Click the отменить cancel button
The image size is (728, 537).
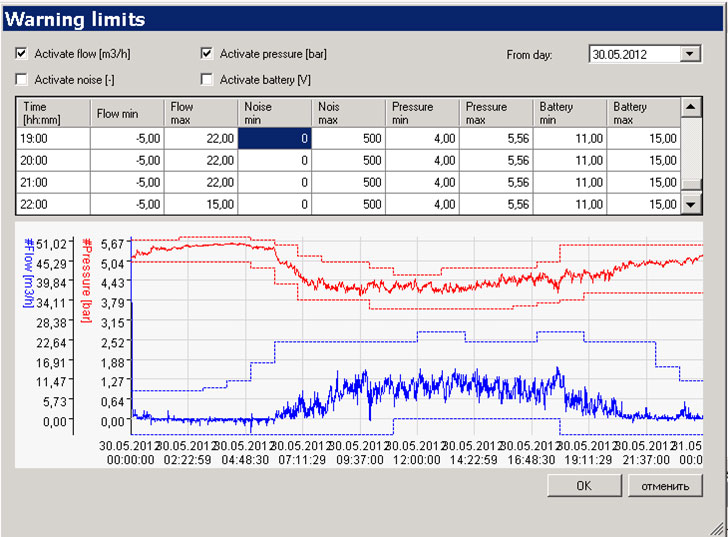click(665, 485)
